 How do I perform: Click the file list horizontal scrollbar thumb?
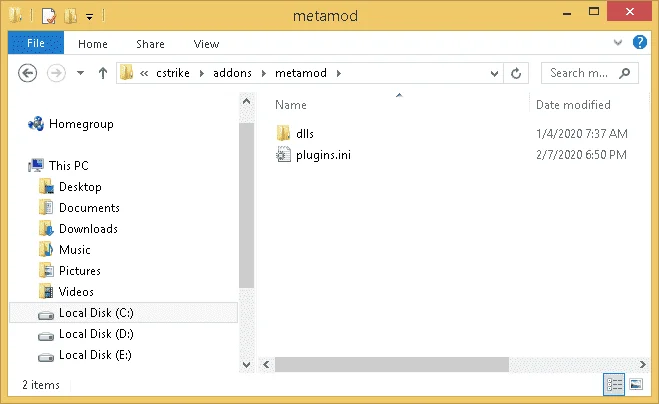[x=392, y=364]
